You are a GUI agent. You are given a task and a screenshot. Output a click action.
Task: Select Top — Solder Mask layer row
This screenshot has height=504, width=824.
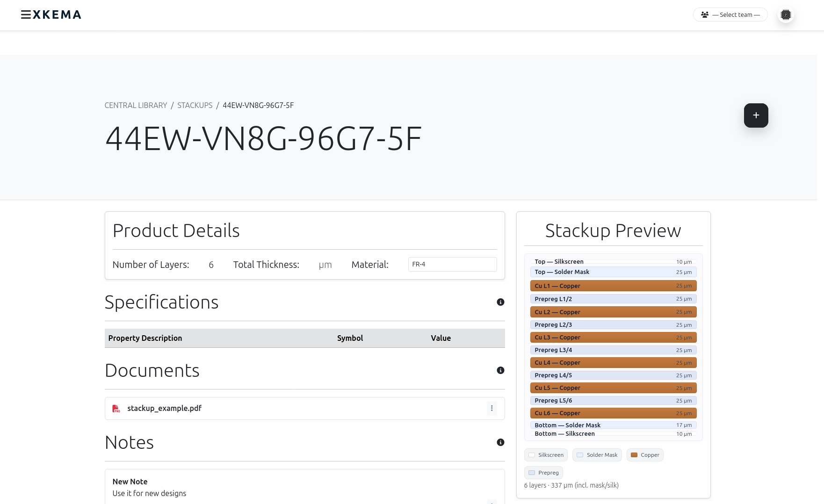tap(613, 272)
